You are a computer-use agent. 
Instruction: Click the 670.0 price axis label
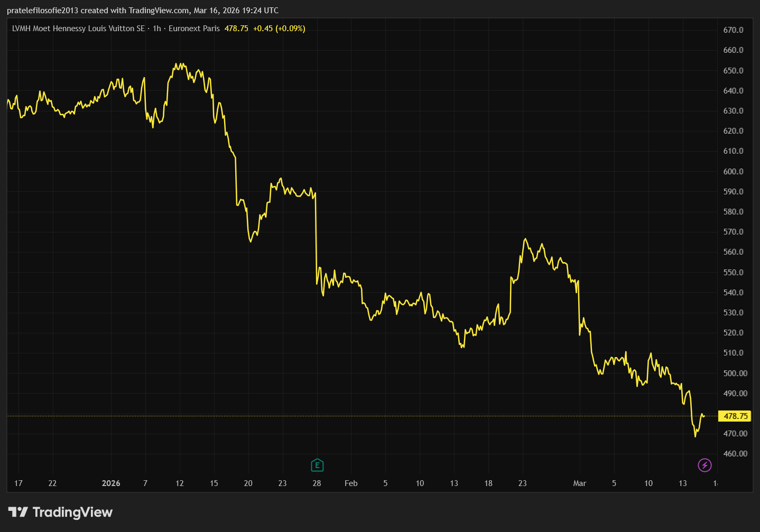click(733, 30)
